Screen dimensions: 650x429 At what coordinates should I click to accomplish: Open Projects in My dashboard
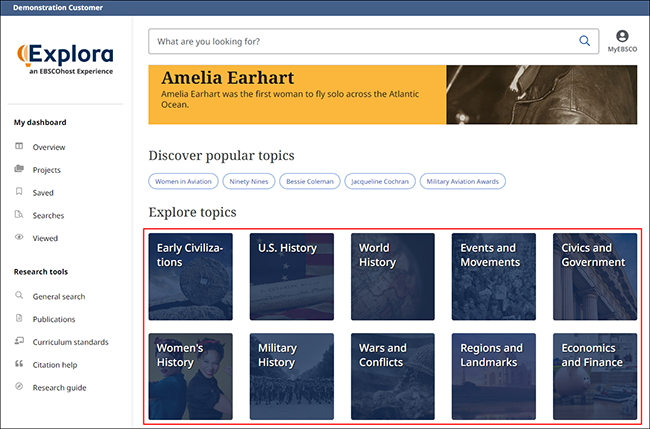pyautogui.click(x=46, y=170)
